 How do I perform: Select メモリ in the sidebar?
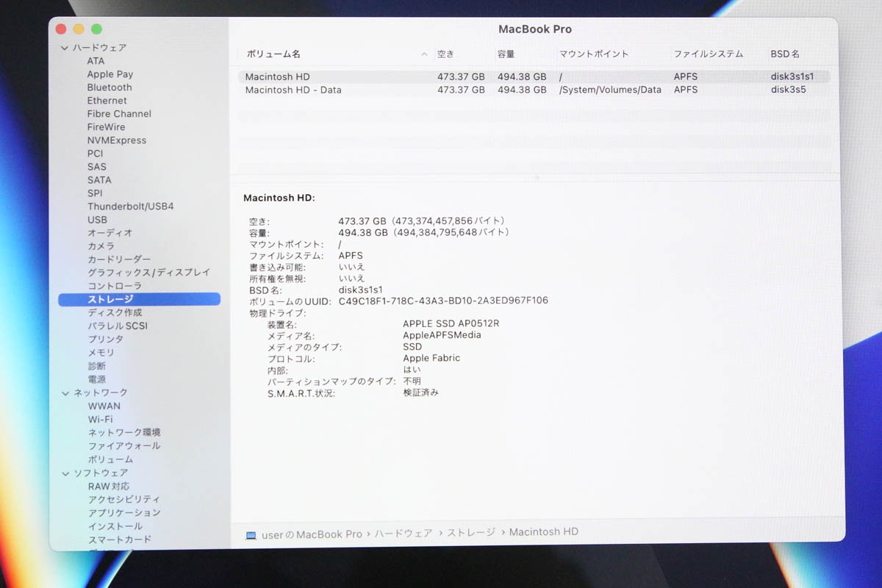point(101,353)
